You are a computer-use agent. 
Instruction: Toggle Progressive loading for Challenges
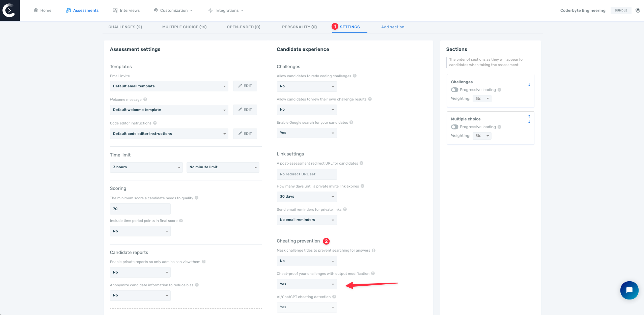pyautogui.click(x=454, y=90)
